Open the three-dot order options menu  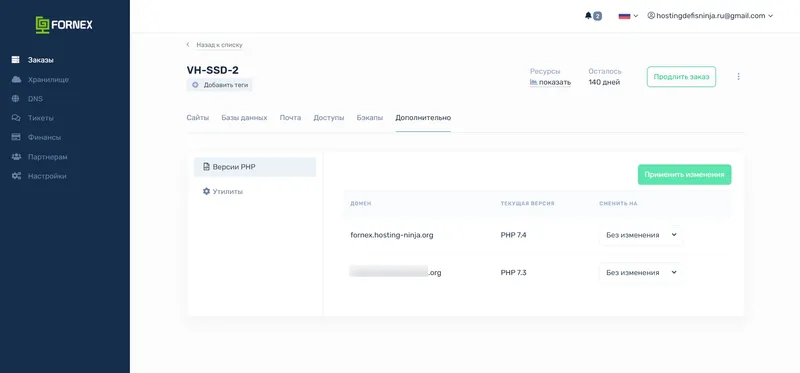pyautogui.click(x=738, y=77)
